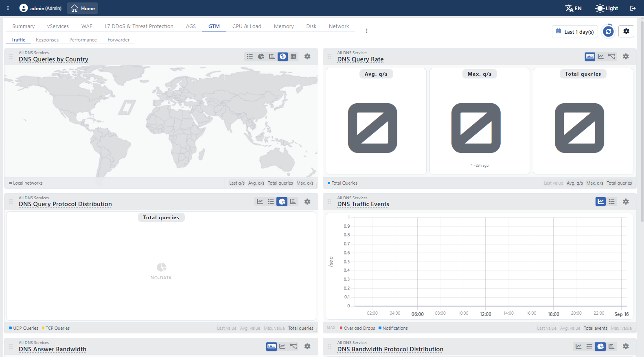Screen dimensions: 644x357
Task: Select Max. q/s column in DNS Query Rate legend
Action: coord(595,183)
